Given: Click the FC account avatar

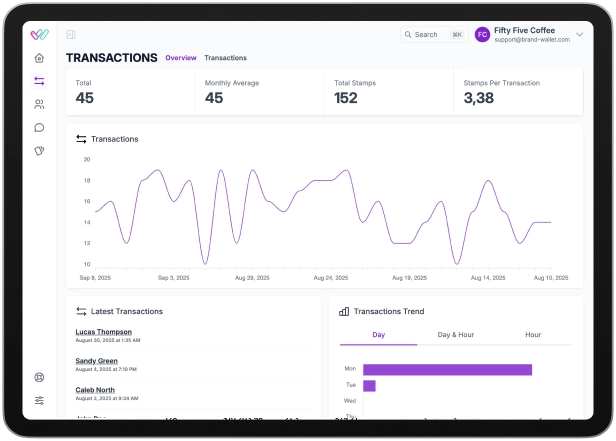Looking at the screenshot, I should pyautogui.click(x=482, y=34).
